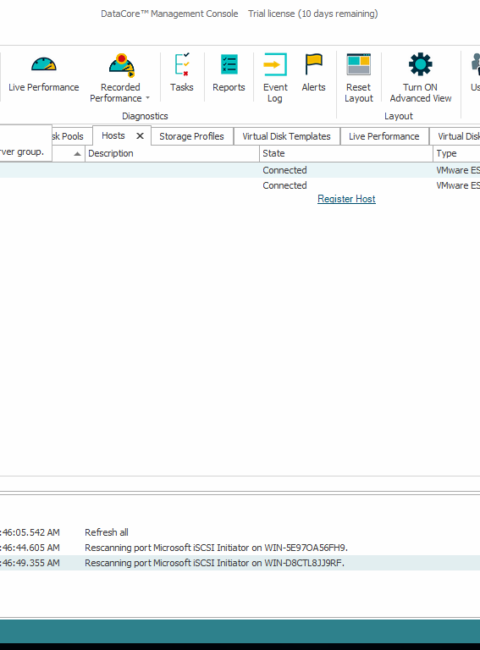Open Live Performance gauge icon in ribbon
Image resolution: width=480 pixels, height=650 pixels.
[44, 65]
